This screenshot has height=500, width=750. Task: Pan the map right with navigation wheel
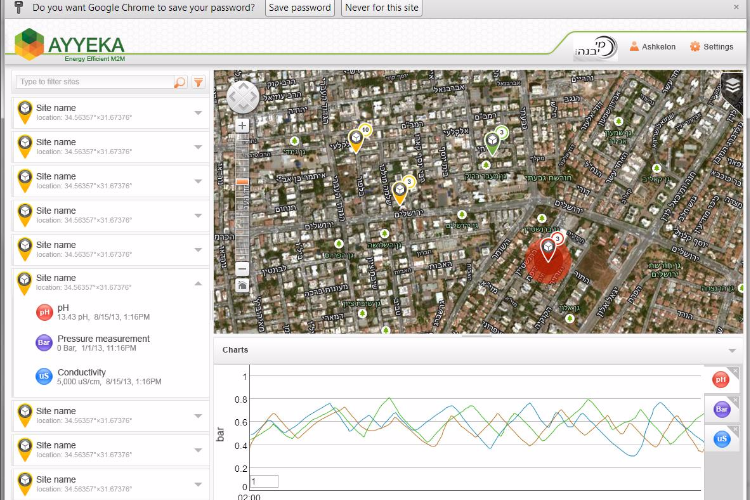click(x=254, y=98)
